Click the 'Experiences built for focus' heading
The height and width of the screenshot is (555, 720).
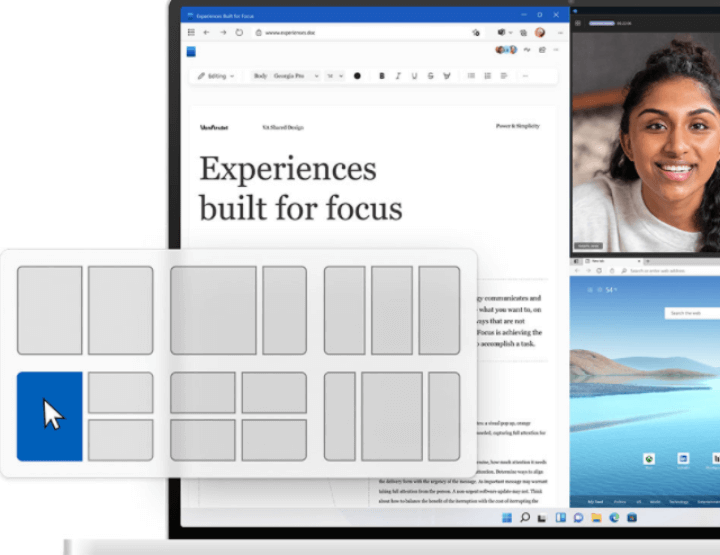[301, 188]
